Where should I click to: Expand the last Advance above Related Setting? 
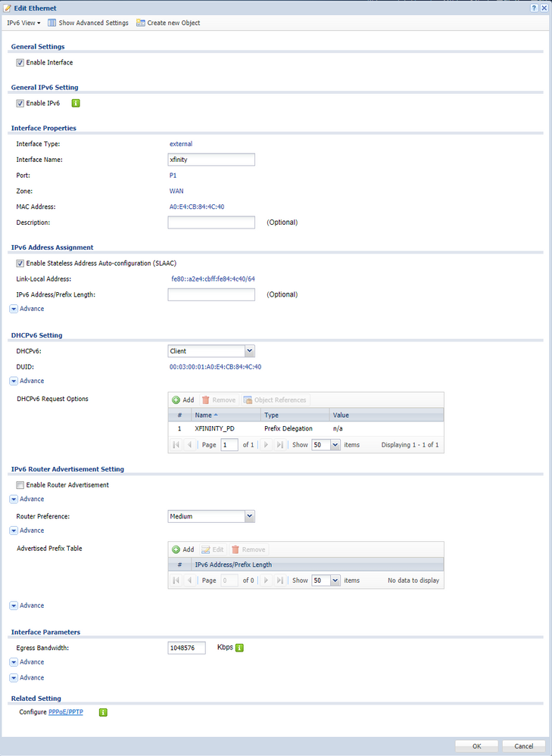pos(27,677)
